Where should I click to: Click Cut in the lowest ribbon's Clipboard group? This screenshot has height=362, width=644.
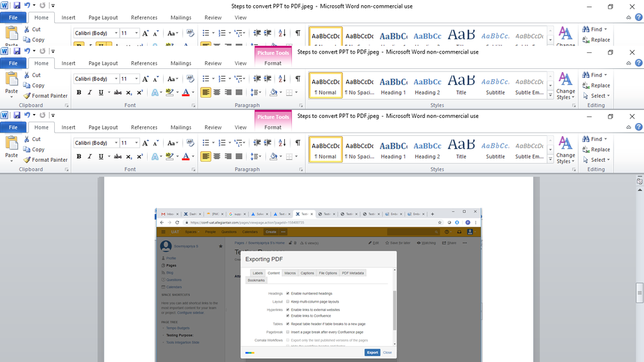pyautogui.click(x=32, y=139)
